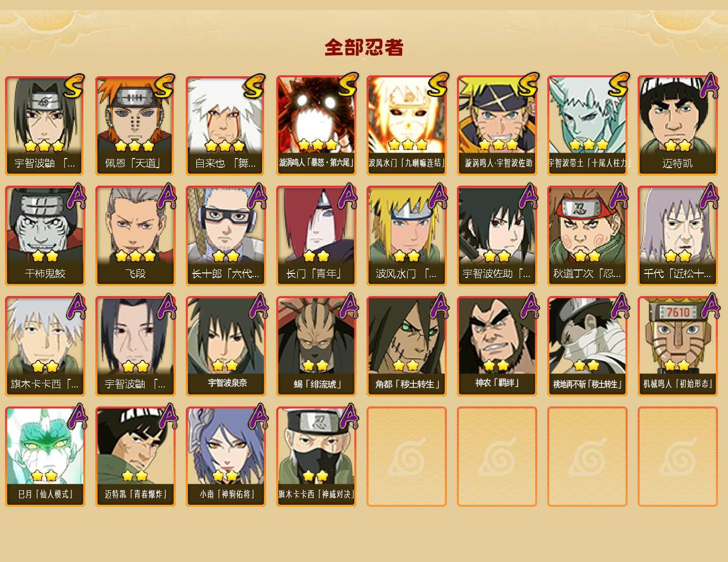Select the 宇智波带土「十尾人柱力」 card
Screen dimensions: 728x562
click(x=587, y=125)
